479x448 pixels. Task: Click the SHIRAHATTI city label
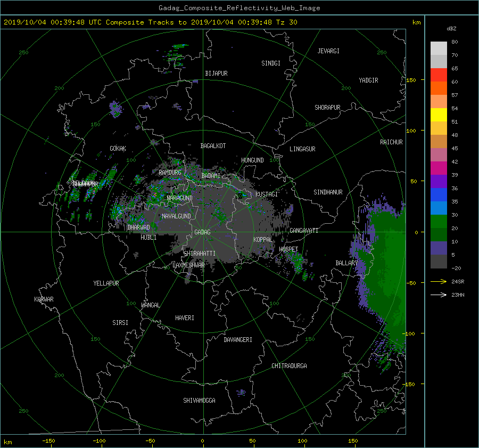(x=200, y=254)
